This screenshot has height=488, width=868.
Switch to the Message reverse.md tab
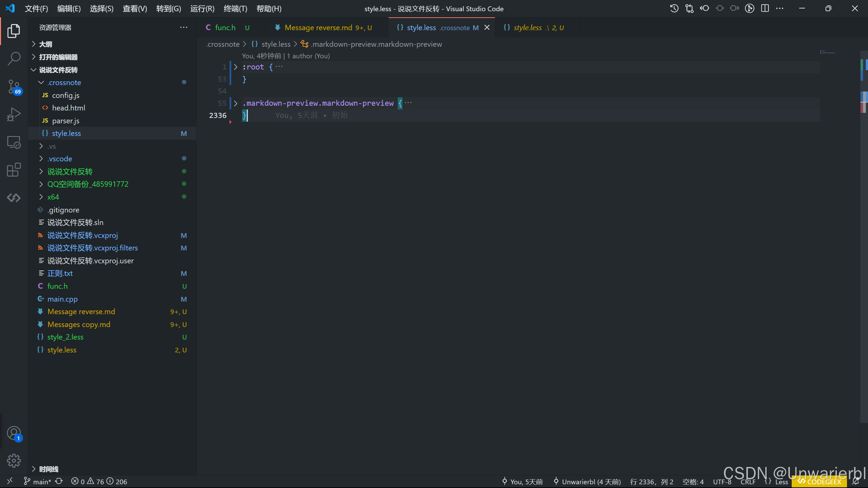tap(318, 27)
